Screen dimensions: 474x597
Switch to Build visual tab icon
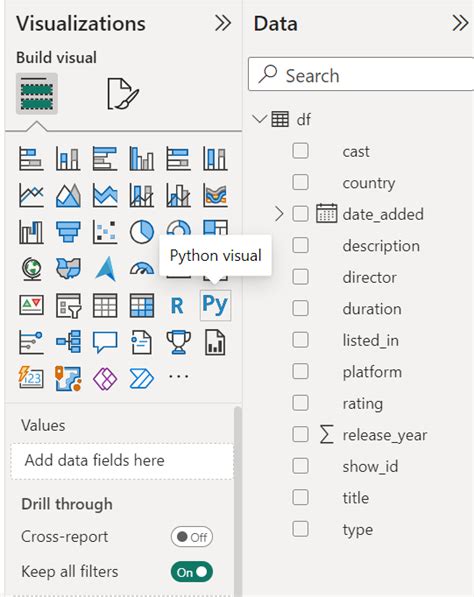click(x=37, y=94)
